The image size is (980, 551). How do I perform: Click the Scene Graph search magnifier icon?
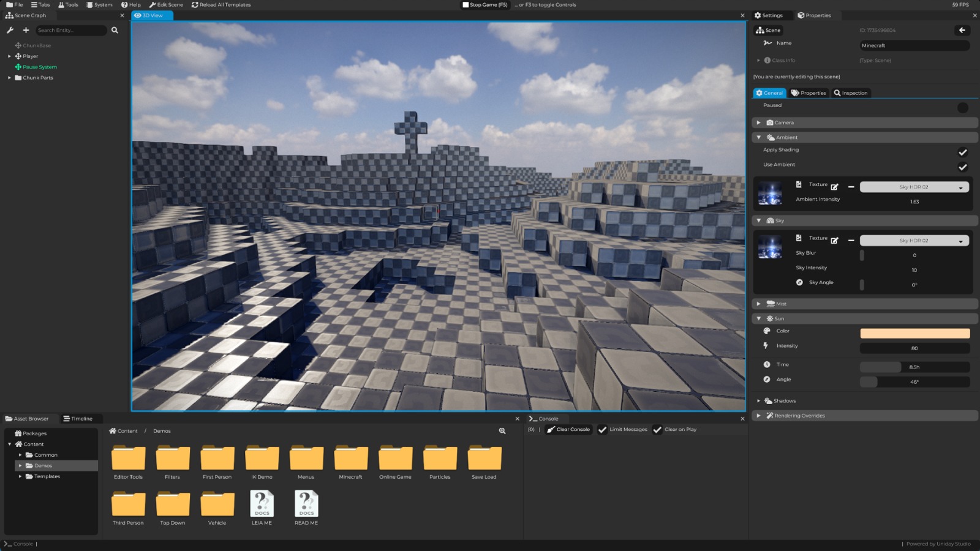pyautogui.click(x=115, y=30)
